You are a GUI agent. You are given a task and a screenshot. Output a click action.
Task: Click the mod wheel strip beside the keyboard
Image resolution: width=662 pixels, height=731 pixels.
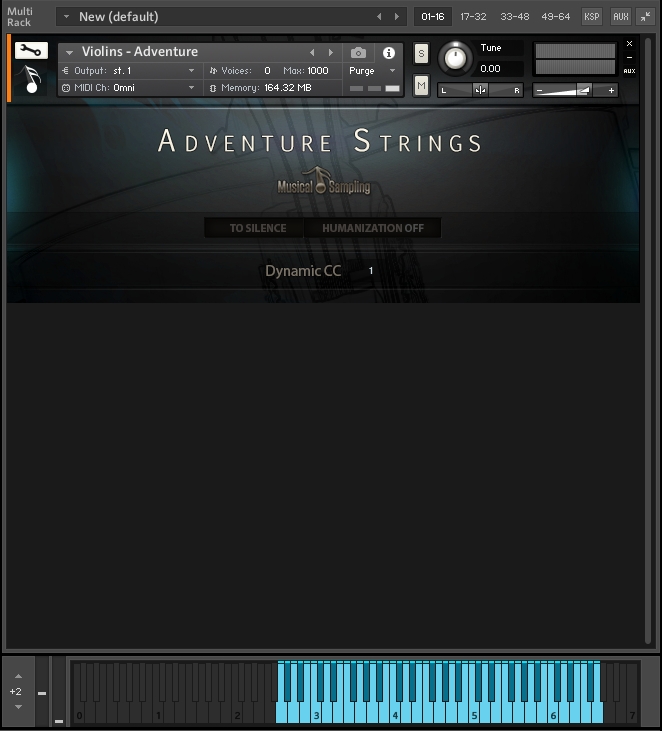(x=59, y=692)
